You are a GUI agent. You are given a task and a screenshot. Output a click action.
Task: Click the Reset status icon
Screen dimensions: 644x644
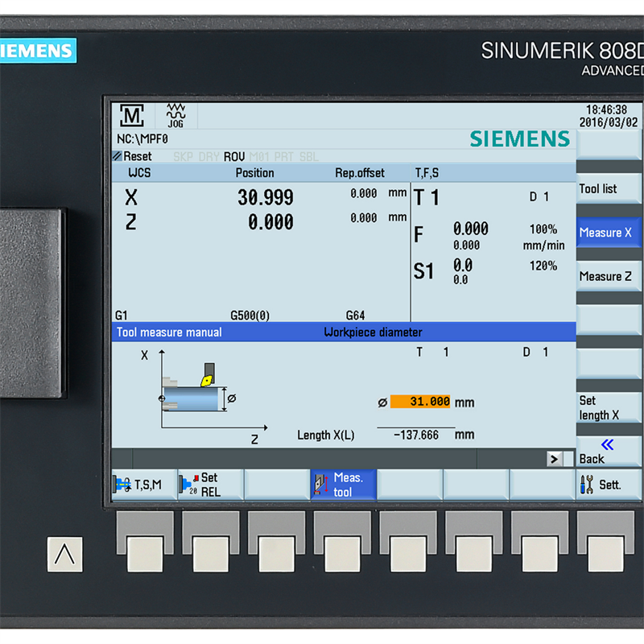click(x=118, y=156)
